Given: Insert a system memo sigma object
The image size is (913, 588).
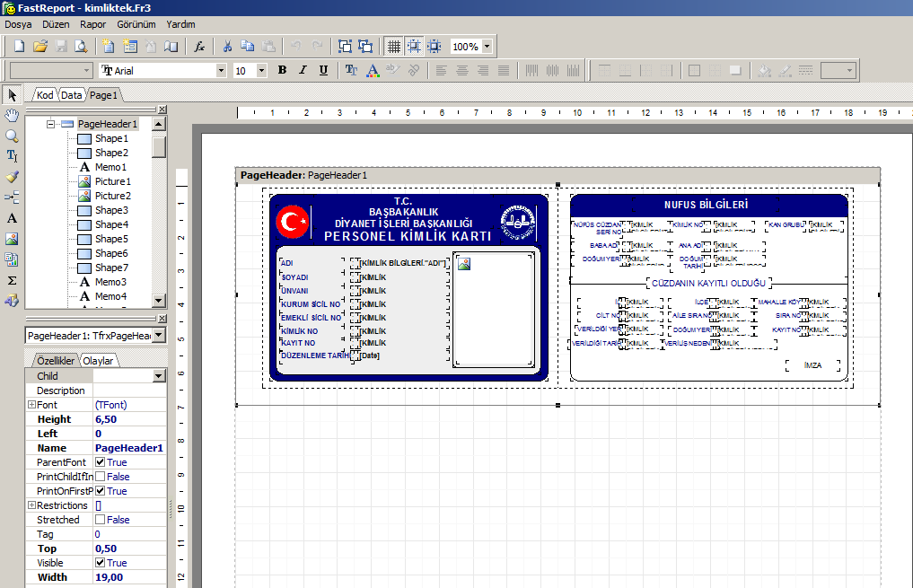Looking at the screenshot, I should 12,280.
